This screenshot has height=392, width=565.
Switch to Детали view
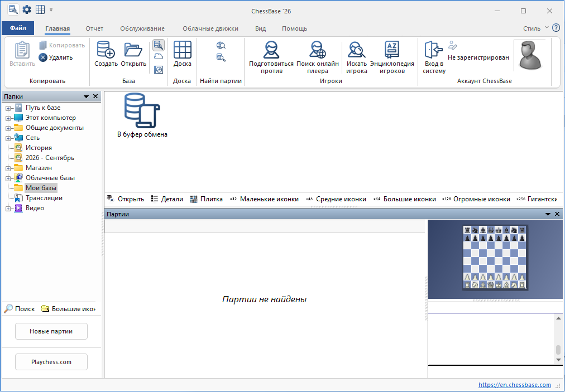[167, 199]
